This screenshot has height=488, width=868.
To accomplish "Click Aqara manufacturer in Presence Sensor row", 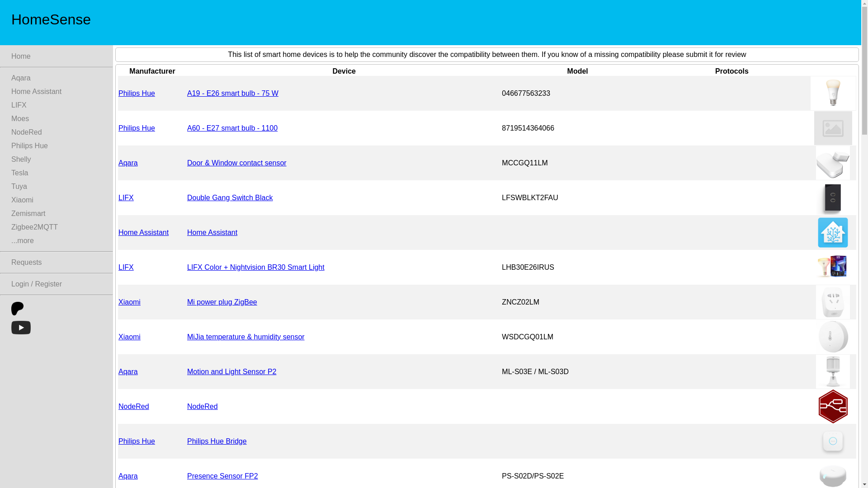I will 128,476.
